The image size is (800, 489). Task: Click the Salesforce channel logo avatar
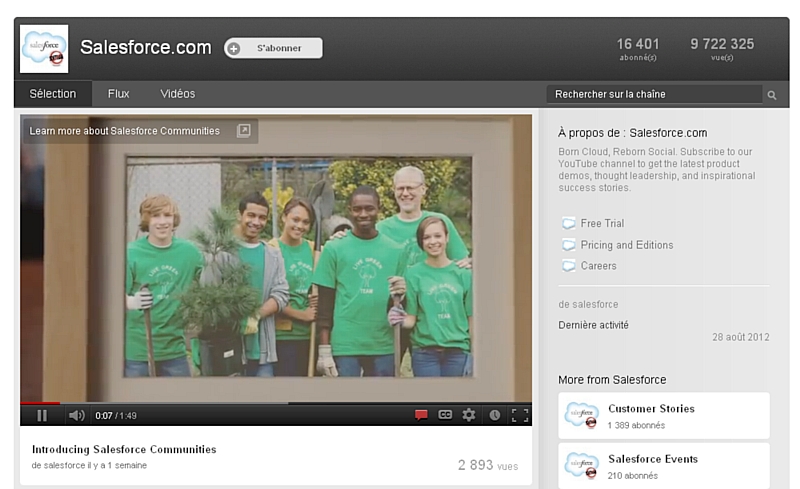[x=44, y=48]
